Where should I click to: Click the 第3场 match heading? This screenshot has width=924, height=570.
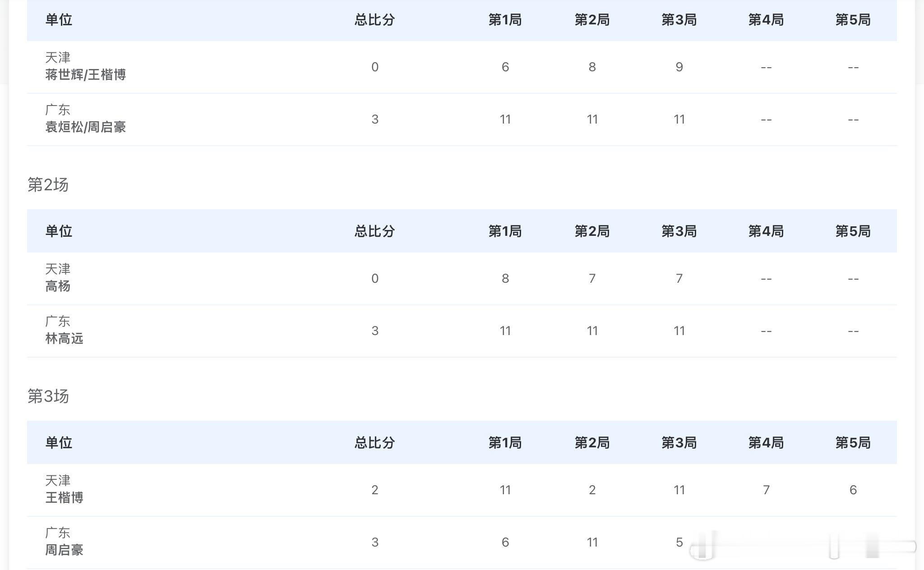click(48, 396)
